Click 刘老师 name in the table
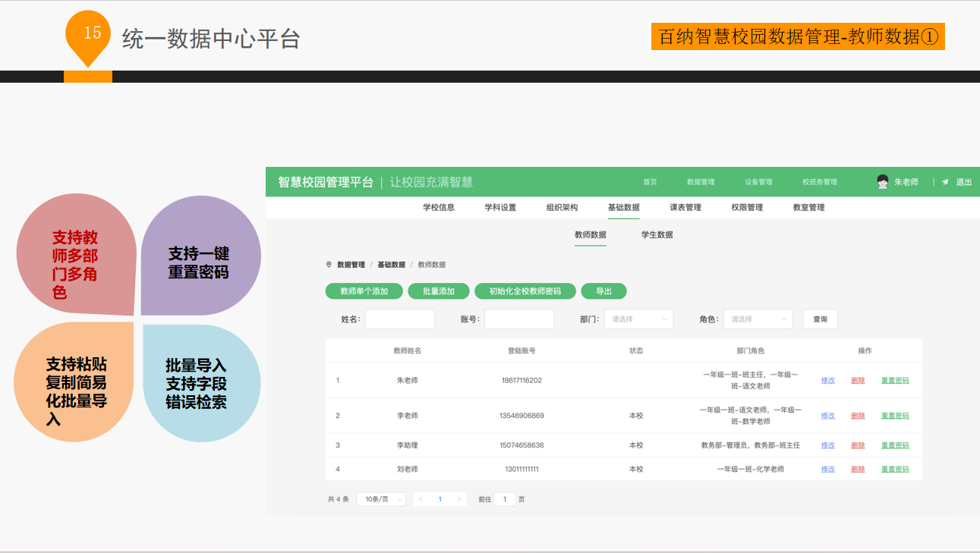This screenshot has width=980, height=553. [x=407, y=470]
